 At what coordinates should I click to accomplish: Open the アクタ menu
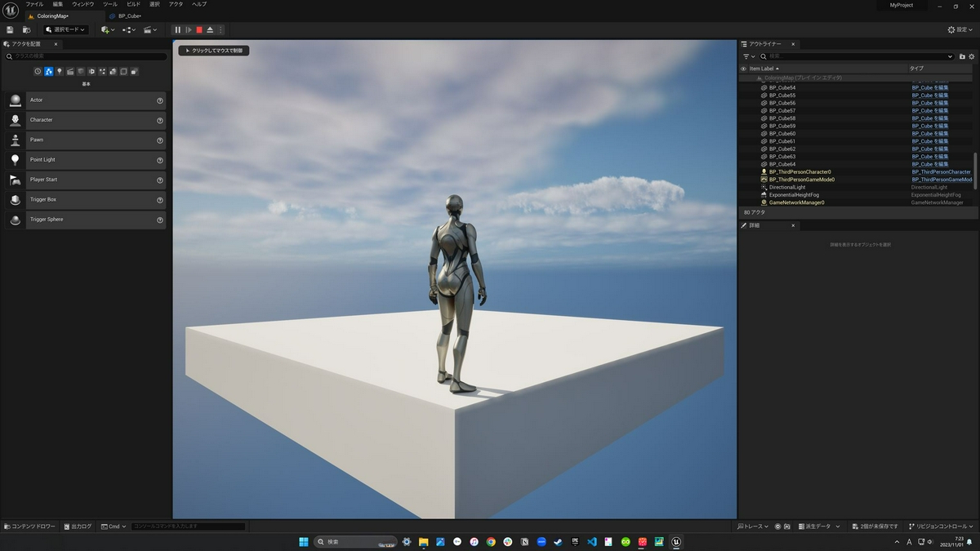[x=176, y=4]
